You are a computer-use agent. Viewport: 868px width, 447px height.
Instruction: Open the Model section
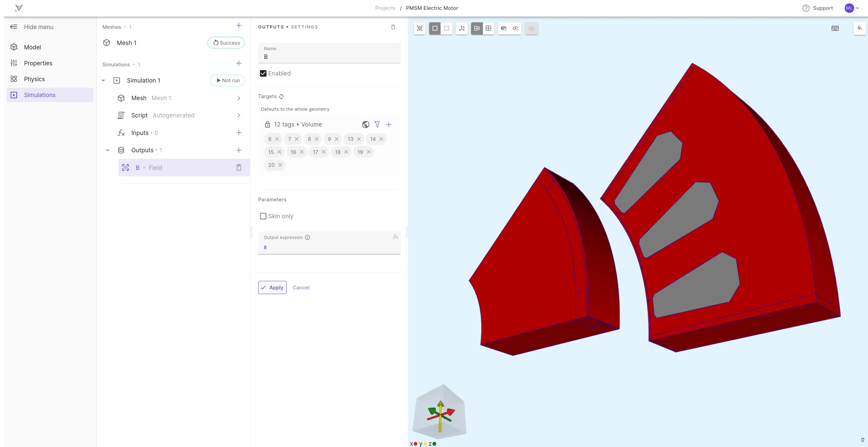50,47
